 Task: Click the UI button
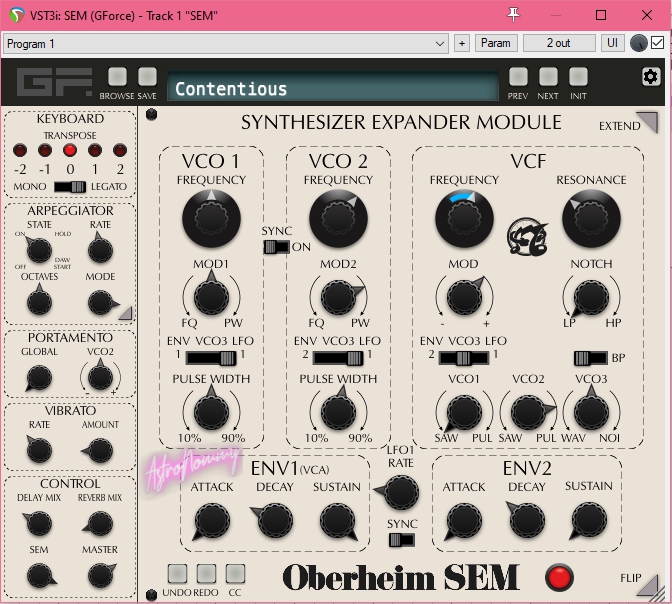pyautogui.click(x=612, y=44)
